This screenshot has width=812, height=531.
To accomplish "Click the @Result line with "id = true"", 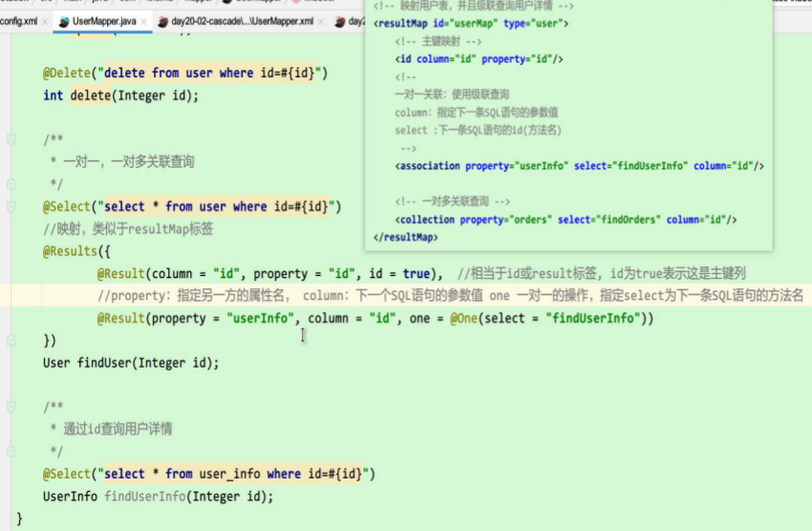I will [269, 273].
